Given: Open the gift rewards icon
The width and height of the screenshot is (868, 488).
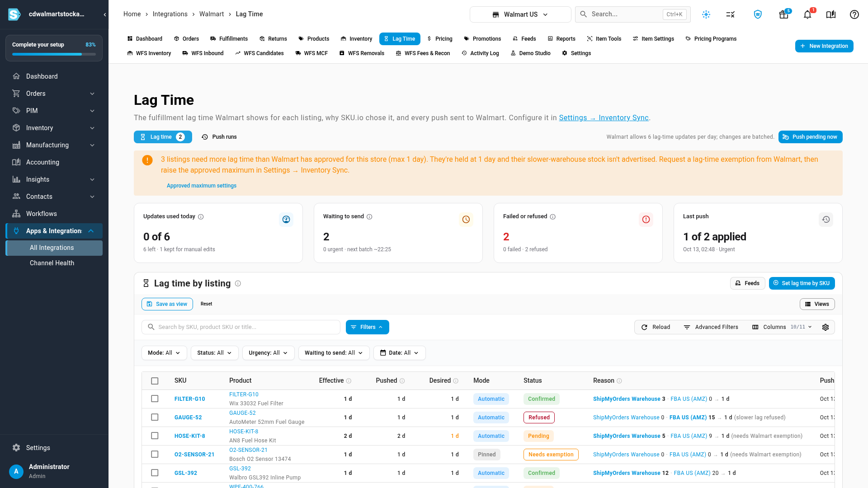Looking at the screenshot, I should tap(783, 14).
